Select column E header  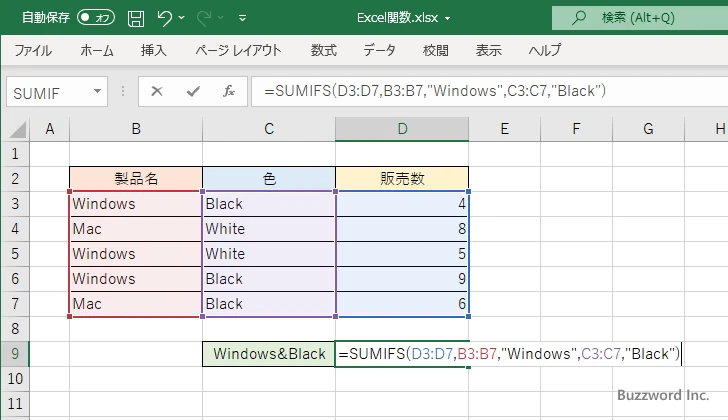505,129
